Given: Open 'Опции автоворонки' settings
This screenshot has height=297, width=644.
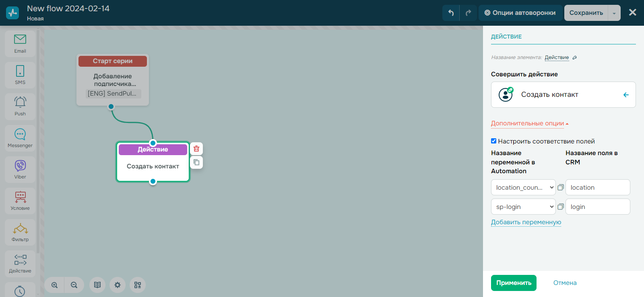Looking at the screenshot, I should pos(520,13).
